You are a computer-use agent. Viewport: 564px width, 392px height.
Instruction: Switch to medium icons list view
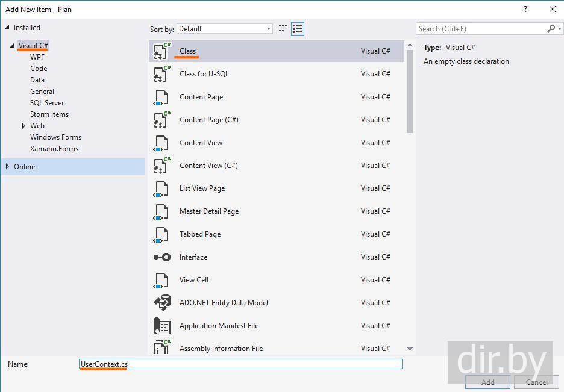298,29
